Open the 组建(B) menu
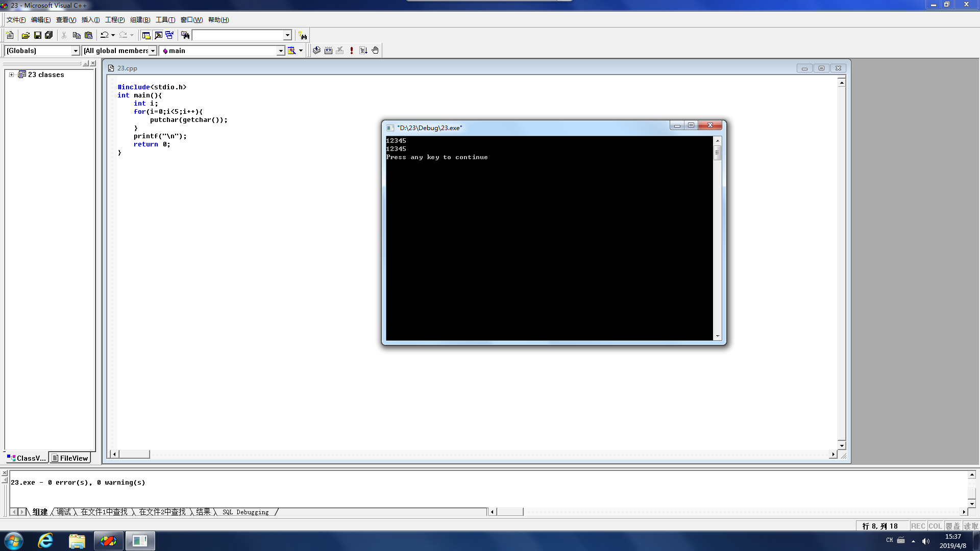Image resolution: width=980 pixels, height=551 pixels. [140, 20]
